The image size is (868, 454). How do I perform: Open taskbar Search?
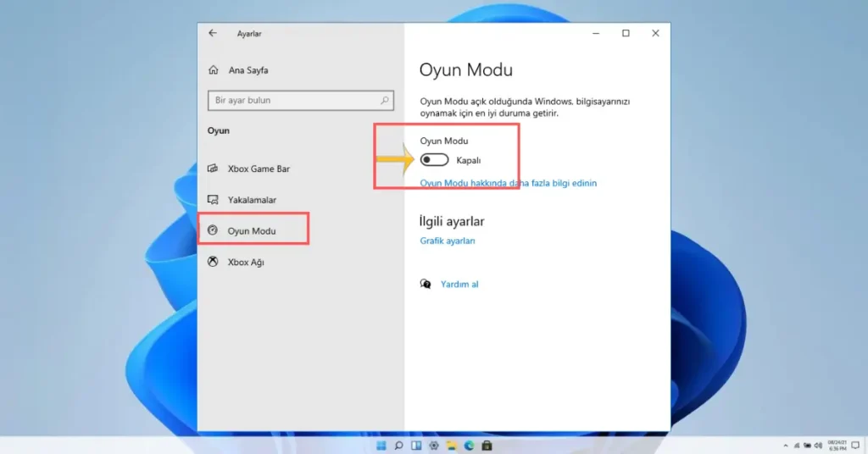(x=398, y=446)
